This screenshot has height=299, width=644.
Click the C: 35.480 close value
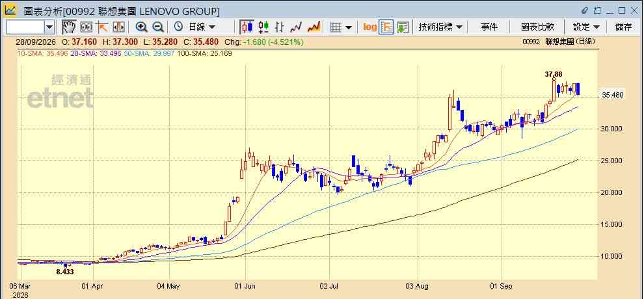coord(200,42)
